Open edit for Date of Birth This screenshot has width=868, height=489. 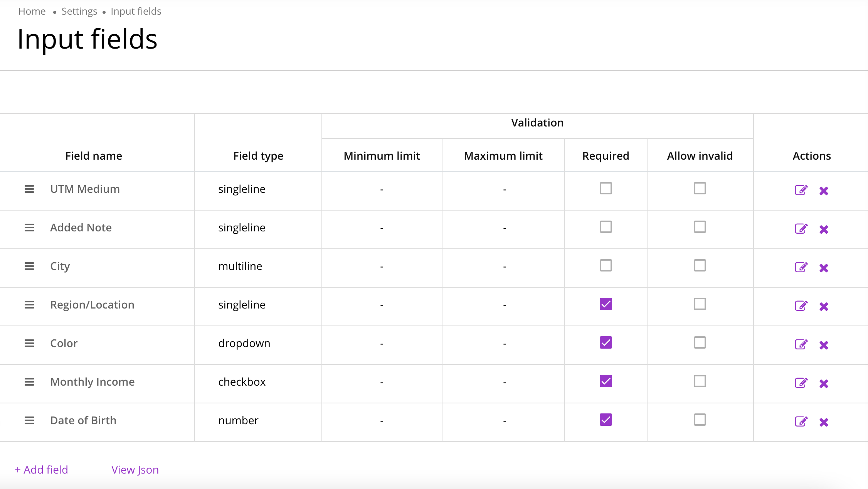[801, 422]
